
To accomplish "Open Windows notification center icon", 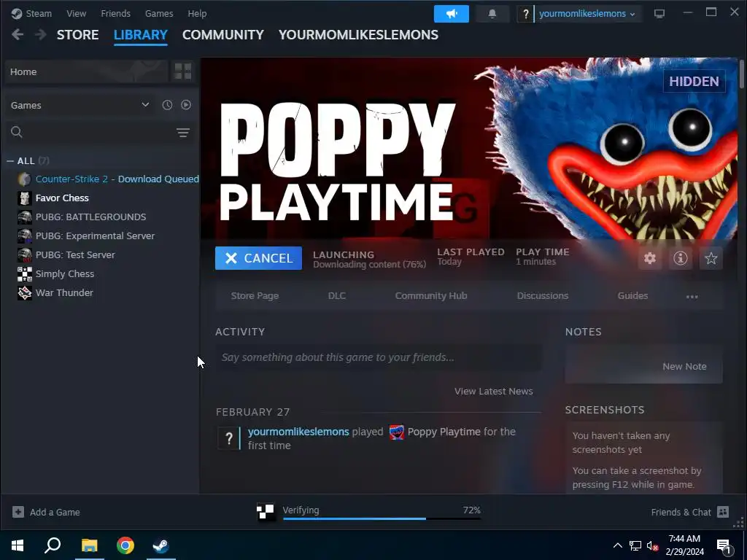I will 724,546.
